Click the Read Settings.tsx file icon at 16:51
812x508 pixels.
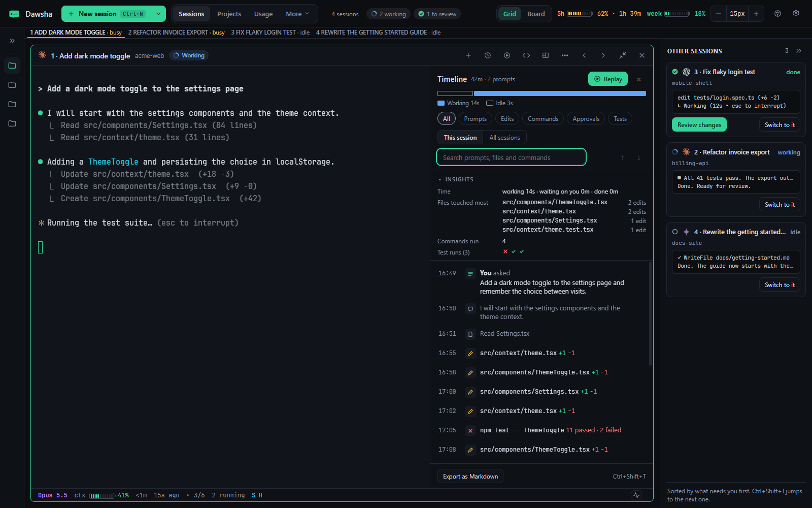470,334
